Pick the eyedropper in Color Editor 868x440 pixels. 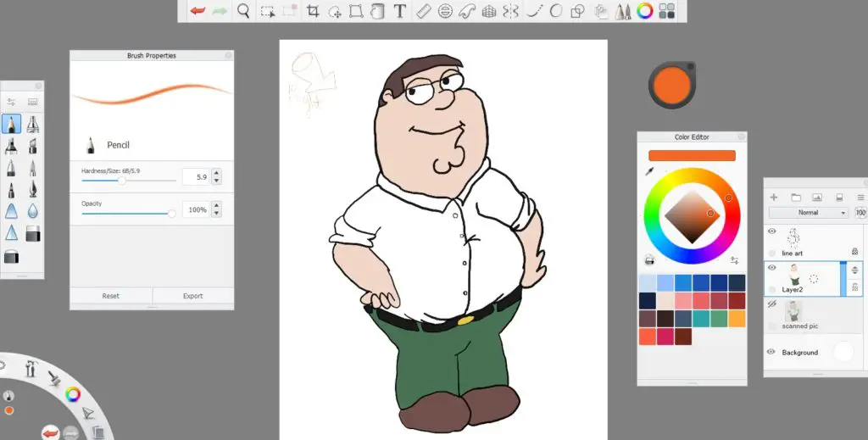(x=649, y=171)
